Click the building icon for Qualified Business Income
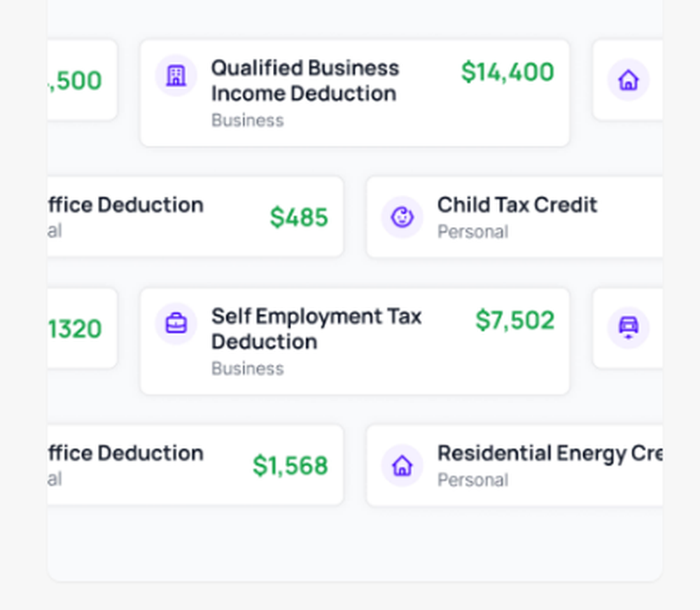 (176, 76)
